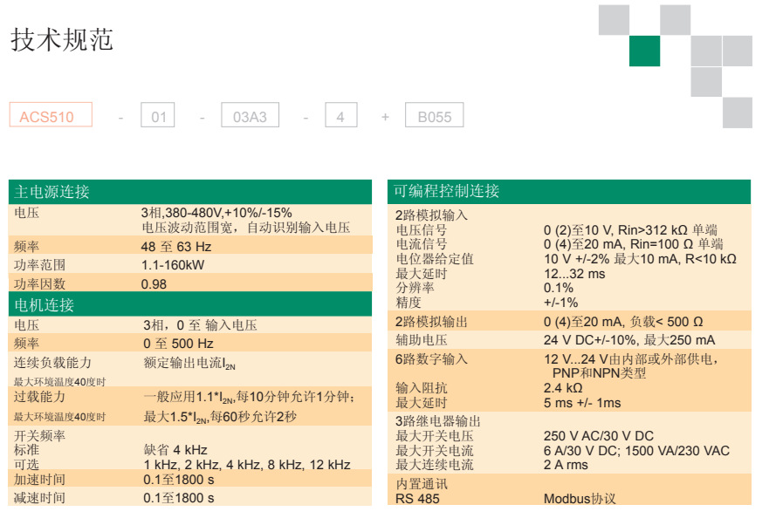
Task: Click the 功率范围 label
Action: (39, 265)
